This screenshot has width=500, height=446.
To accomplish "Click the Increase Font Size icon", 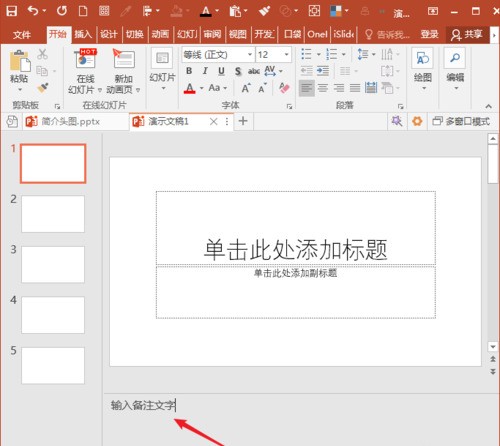I will pyautogui.click(x=246, y=88).
